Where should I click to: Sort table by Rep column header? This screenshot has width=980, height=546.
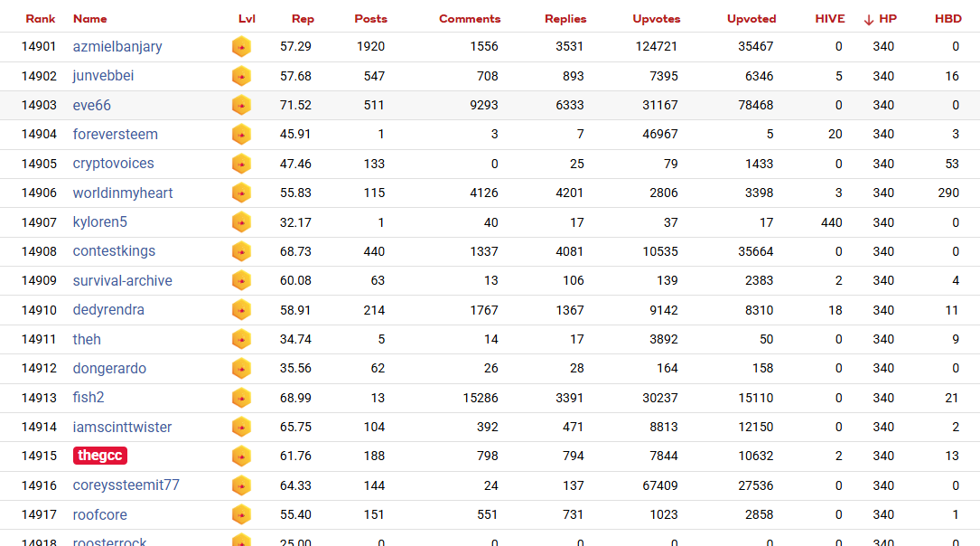tap(303, 19)
